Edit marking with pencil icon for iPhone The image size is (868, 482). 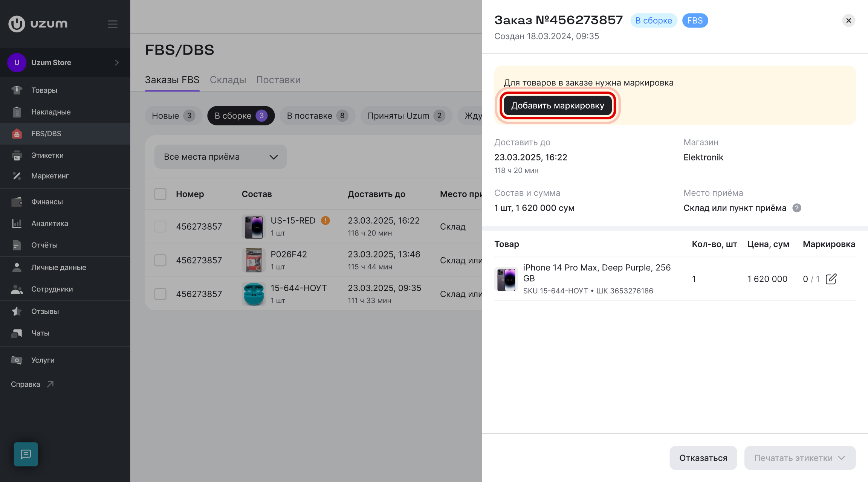point(831,279)
